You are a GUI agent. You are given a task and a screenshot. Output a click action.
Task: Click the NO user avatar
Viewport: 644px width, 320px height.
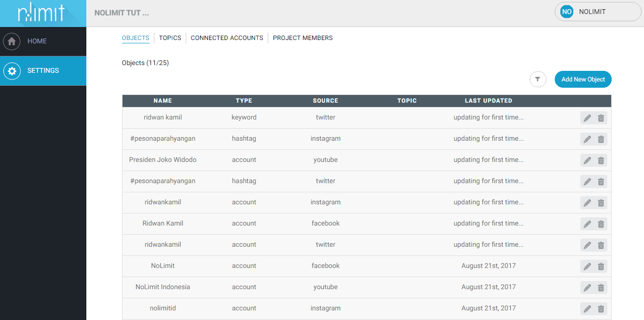pyautogui.click(x=567, y=12)
